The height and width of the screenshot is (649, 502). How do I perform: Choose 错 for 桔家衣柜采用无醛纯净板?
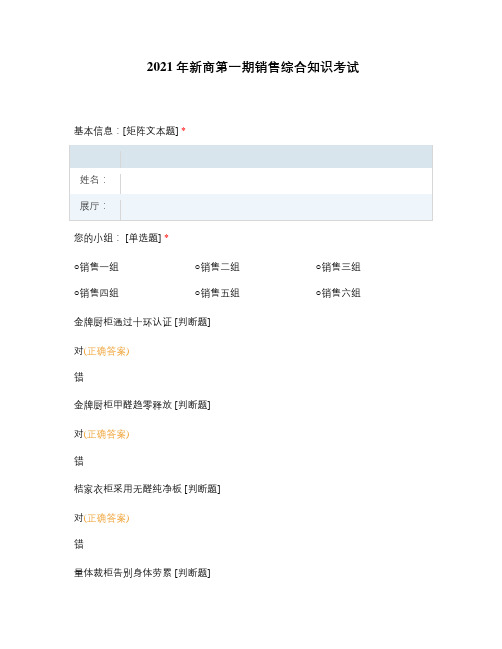click(x=79, y=544)
